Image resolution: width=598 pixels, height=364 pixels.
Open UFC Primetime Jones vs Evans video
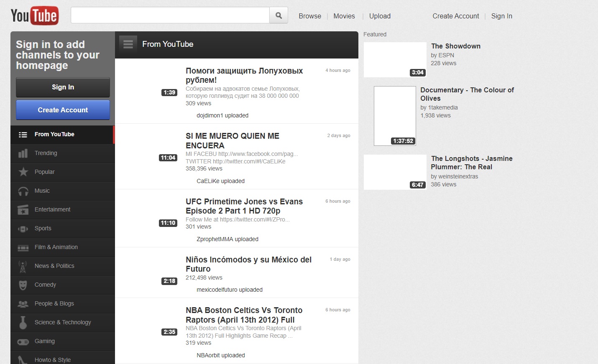(244, 206)
